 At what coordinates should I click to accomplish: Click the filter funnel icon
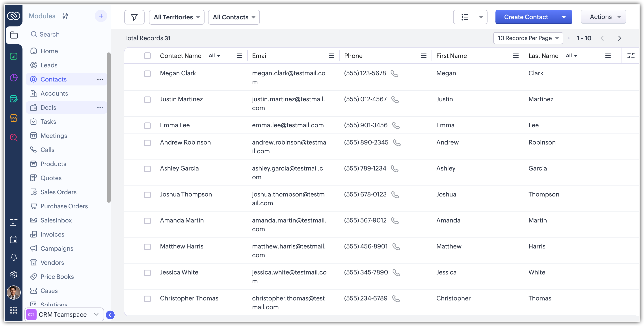134,17
